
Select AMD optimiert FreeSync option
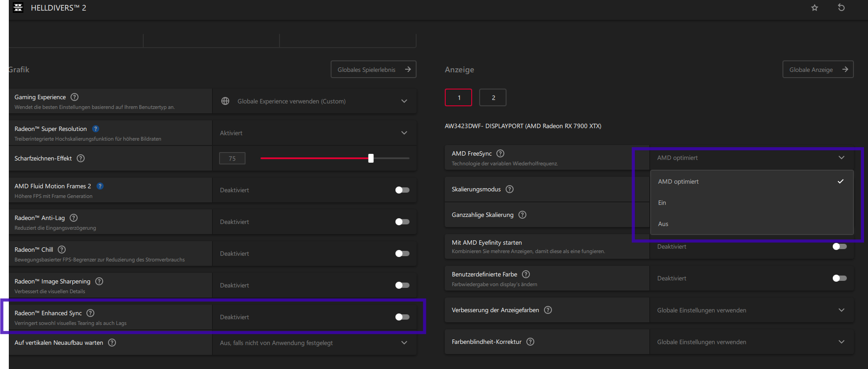click(752, 181)
